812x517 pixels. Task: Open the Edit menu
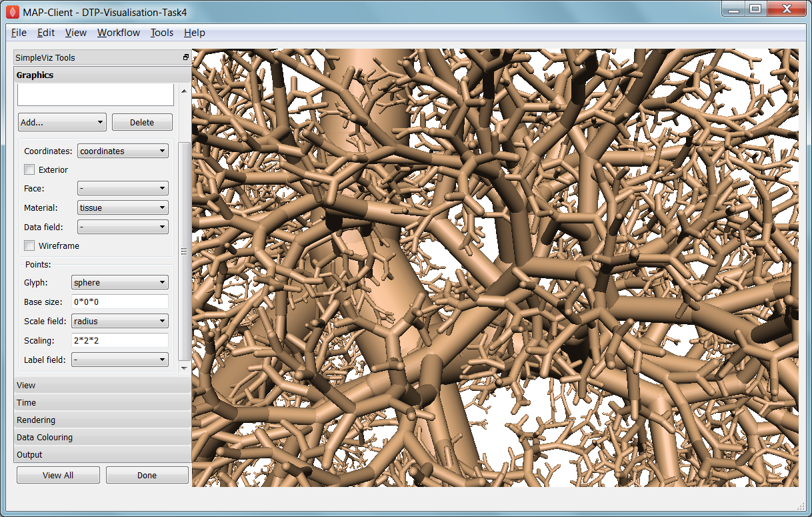coord(46,33)
